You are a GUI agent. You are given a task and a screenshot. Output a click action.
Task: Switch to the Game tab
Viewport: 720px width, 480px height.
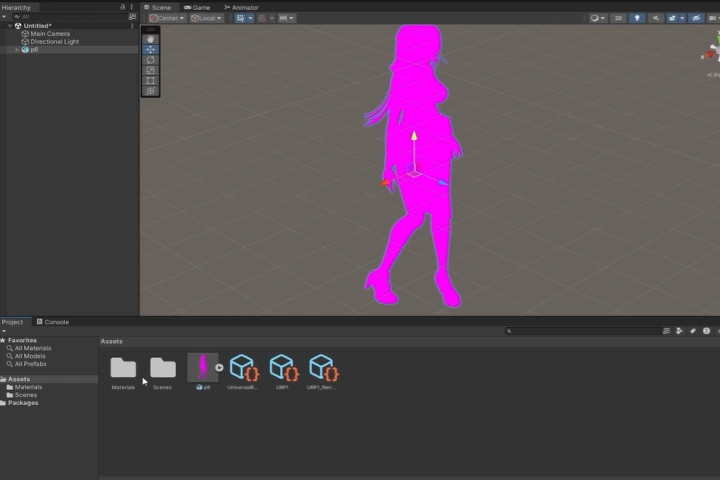[x=197, y=7]
